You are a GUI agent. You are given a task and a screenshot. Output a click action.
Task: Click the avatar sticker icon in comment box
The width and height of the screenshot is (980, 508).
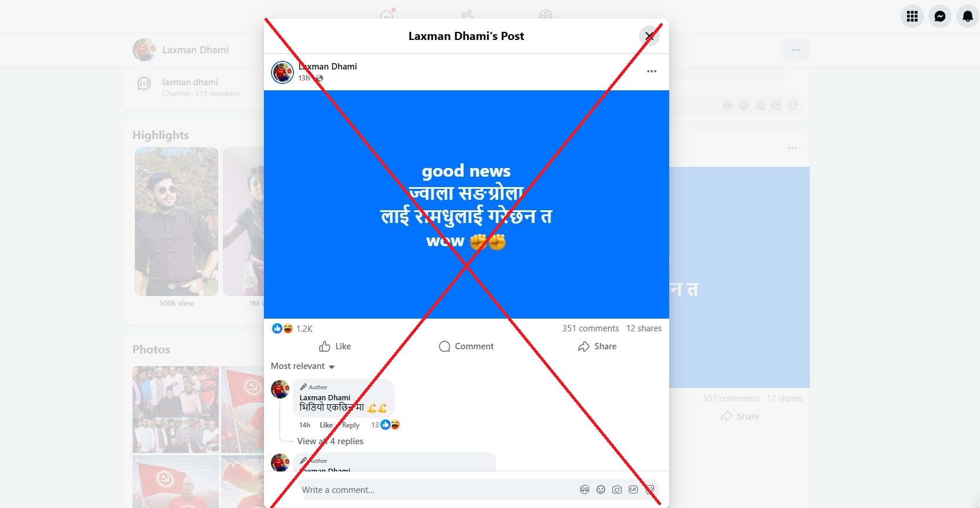coord(585,489)
